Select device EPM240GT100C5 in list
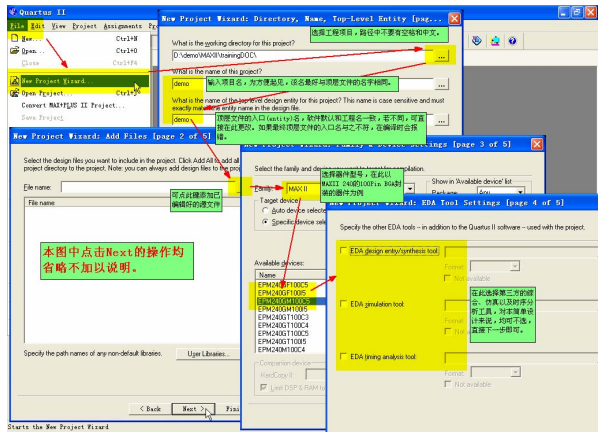The width and height of the screenshot is (609, 436). (283, 334)
